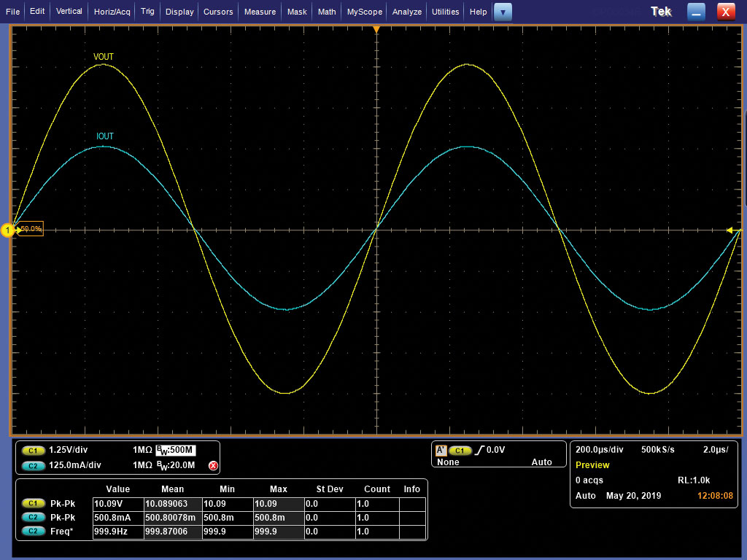Open the Vertical menu
Image resolution: width=747 pixels, height=560 pixels.
(x=69, y=12)
